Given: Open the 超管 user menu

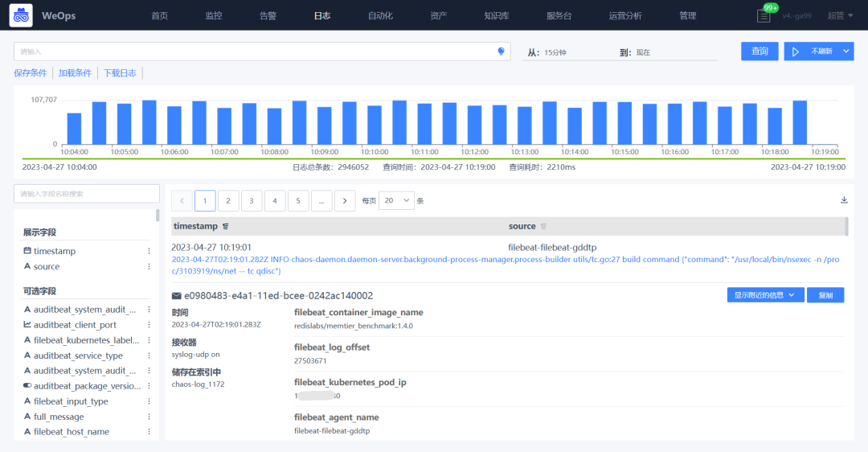Looking at the screenshot, I should [840, 15].
